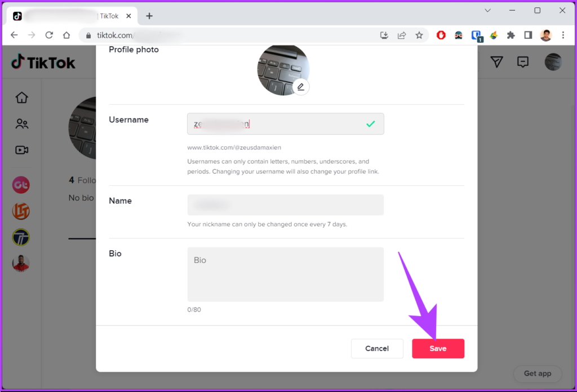Open Chrome extensions puzzle icon
Viewport: 577px width, 392px height.
point(511,35)
